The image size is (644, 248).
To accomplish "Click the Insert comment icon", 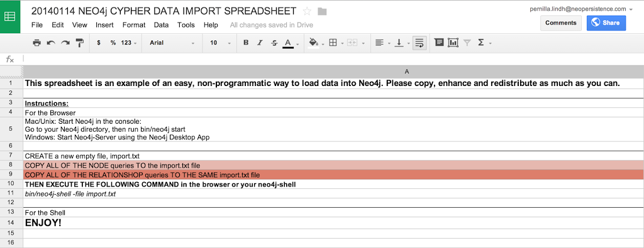I will [x=439, y=42].
